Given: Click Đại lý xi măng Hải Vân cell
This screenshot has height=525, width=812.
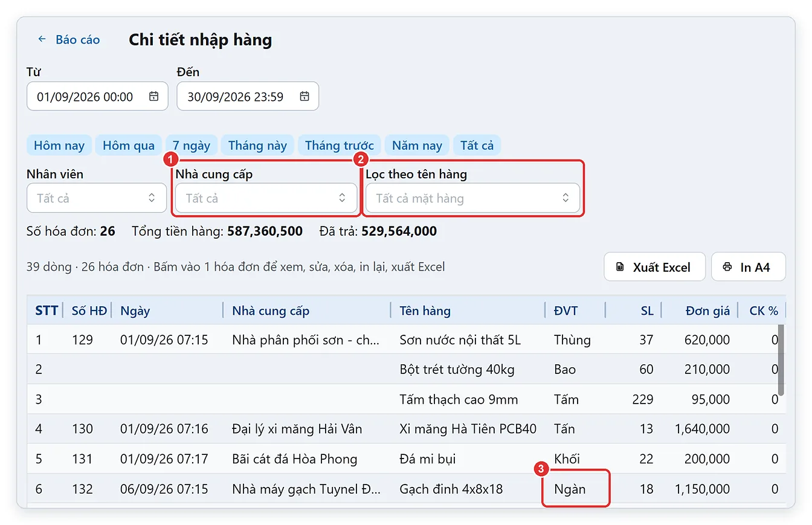Looking at the screenshot, I should [x=297, y=430].
